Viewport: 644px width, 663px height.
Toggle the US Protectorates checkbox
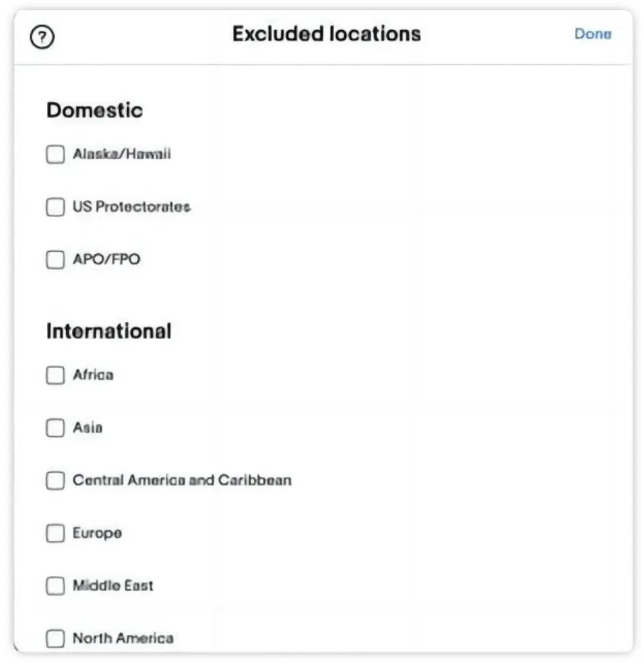(x=55, y=207)
